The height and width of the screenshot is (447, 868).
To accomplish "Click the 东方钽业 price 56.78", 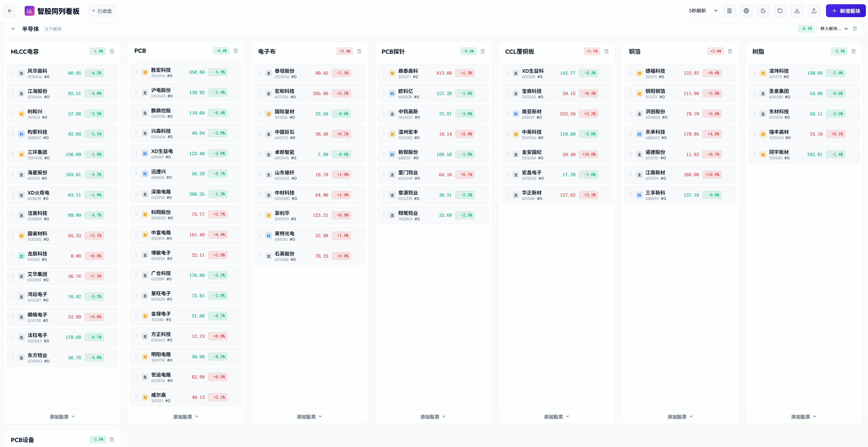I will coord(74,357).
